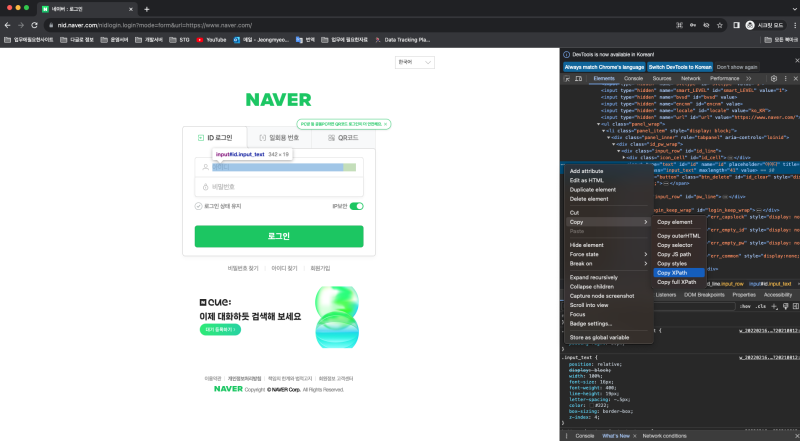Open a new browser tab with plus

pyautogui.click(x=146, y=9)
